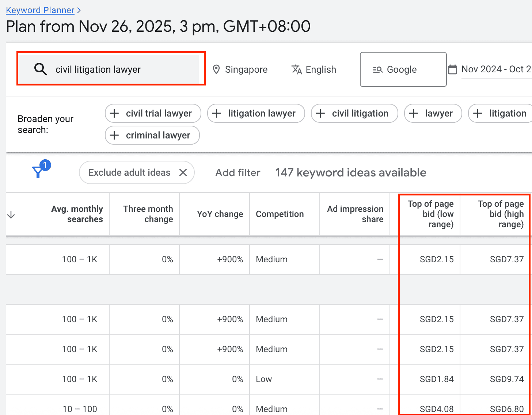Image resolution: width=532 pixels, height=415 pixels.
Task: Click Add filter
Action: click(237, 172)
